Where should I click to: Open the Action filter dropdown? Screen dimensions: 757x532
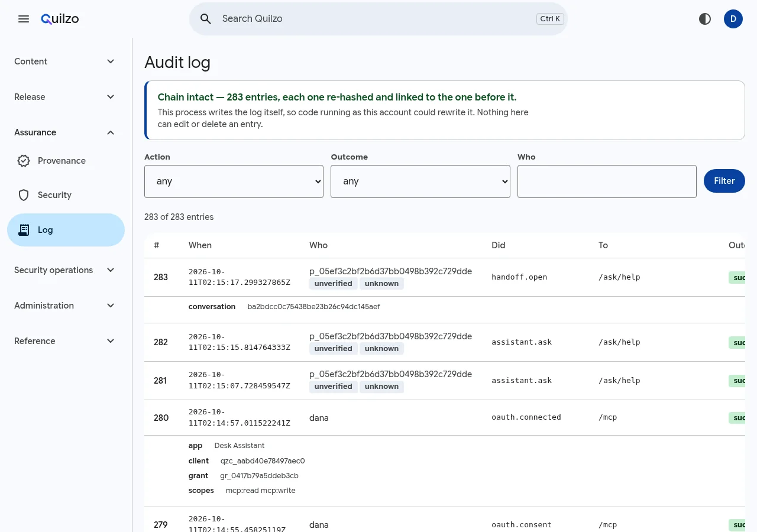pos(234,181)
